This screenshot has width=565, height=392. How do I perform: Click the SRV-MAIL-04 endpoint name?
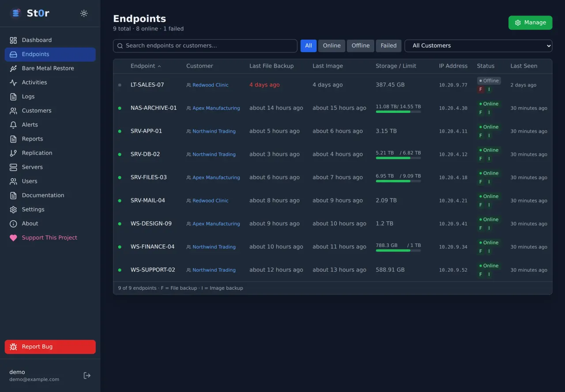tap(148, 201)
